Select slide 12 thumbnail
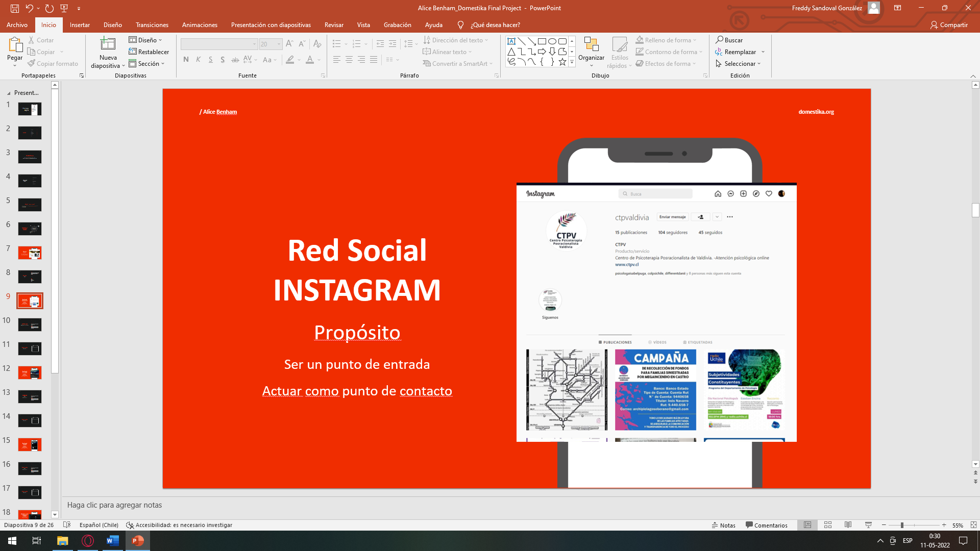Viewport: 980px width, 551px height. (x=30, y=373)
